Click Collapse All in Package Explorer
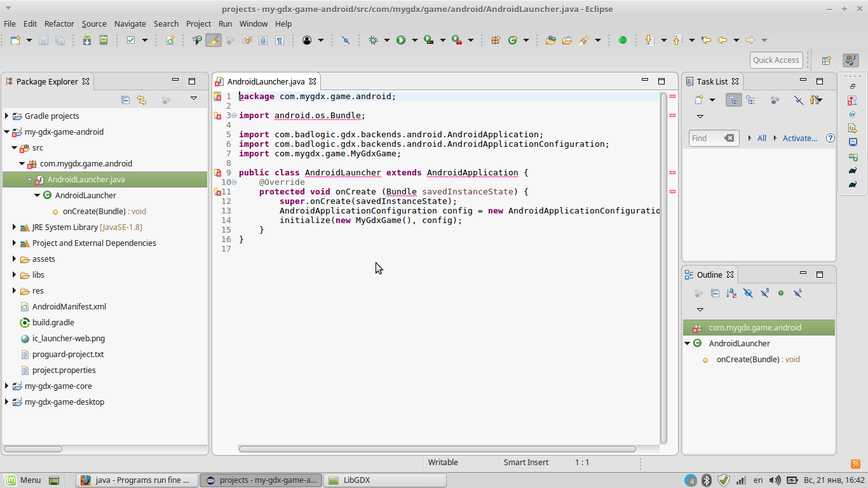The image size is (868, 488). click(125, 100)
